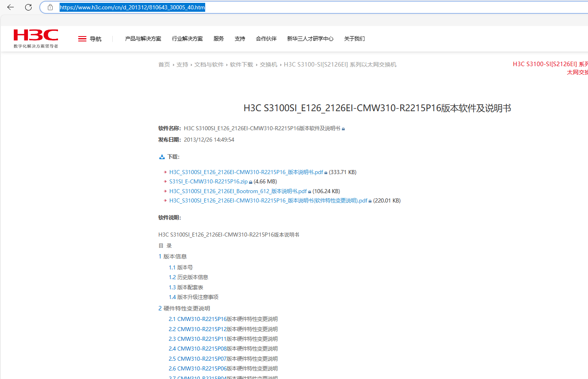This screenshot has height=379, width=588.
Task: Click the page title H3C S3100SI_E126_2126EI-CMW310-R2215P16版本软件及说明书
Action: [377, 108]
